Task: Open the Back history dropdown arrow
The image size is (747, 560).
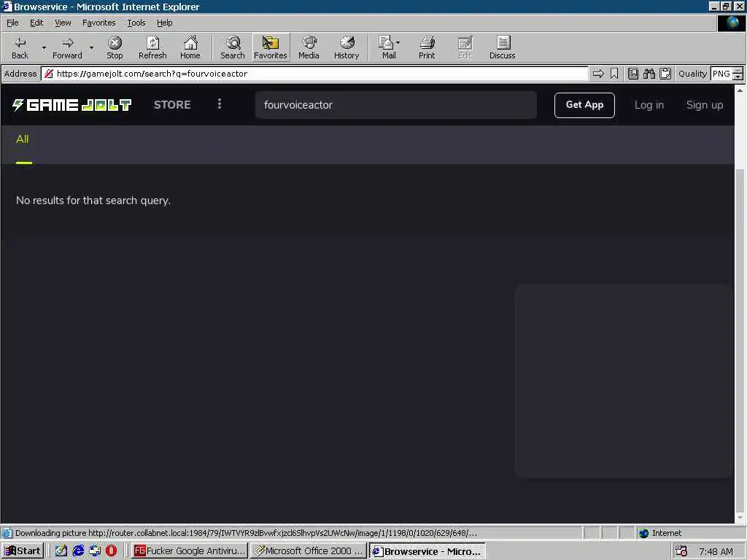Action: point(43,47)
